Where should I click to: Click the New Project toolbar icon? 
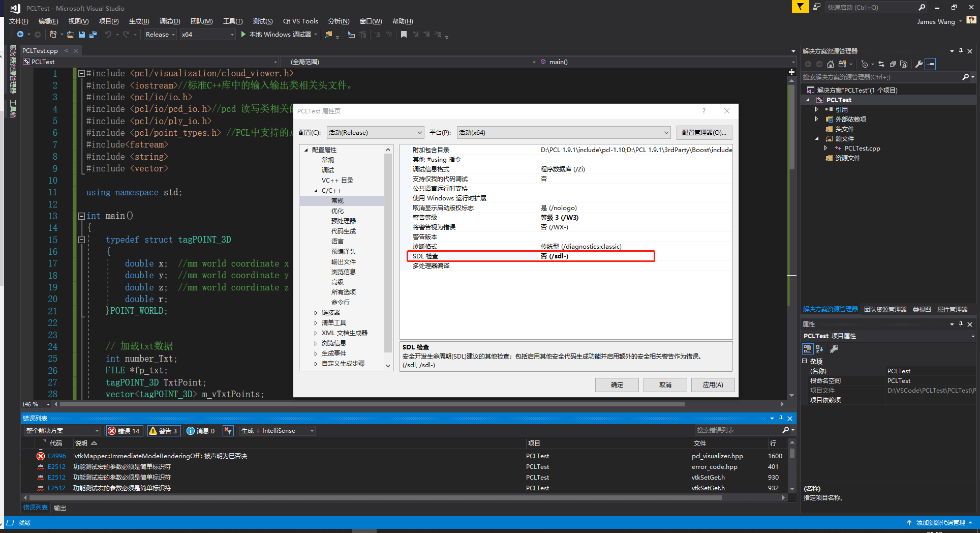tap(53, 35)
